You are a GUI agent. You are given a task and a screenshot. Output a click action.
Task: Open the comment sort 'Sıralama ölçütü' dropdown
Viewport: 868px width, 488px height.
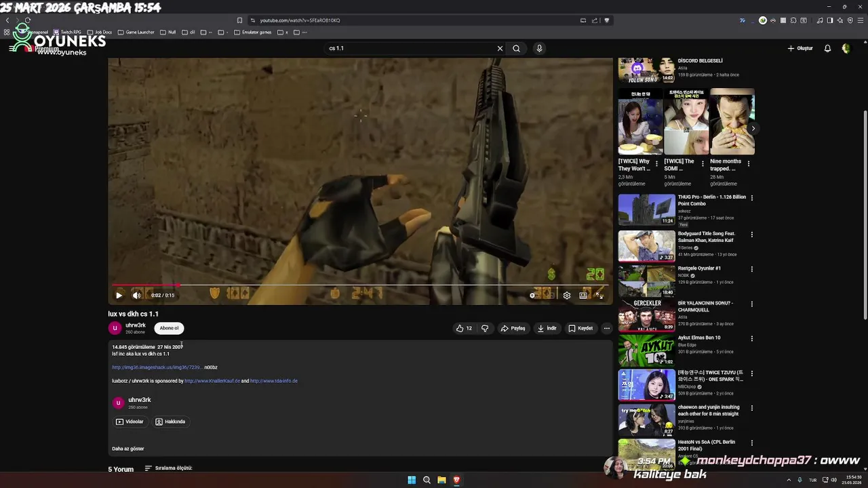pyautogui.click(x=168, y=468)
